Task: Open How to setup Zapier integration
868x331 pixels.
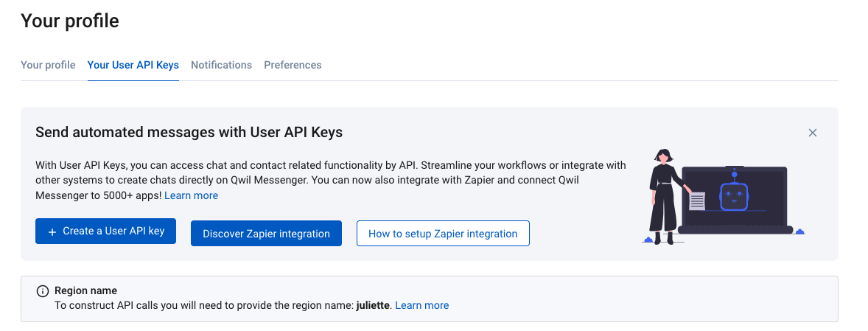Action: coord(443,234)
